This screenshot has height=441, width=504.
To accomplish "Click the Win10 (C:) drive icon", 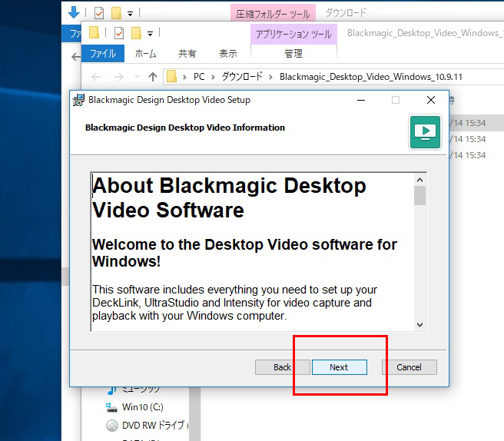I will click(111, 407).
